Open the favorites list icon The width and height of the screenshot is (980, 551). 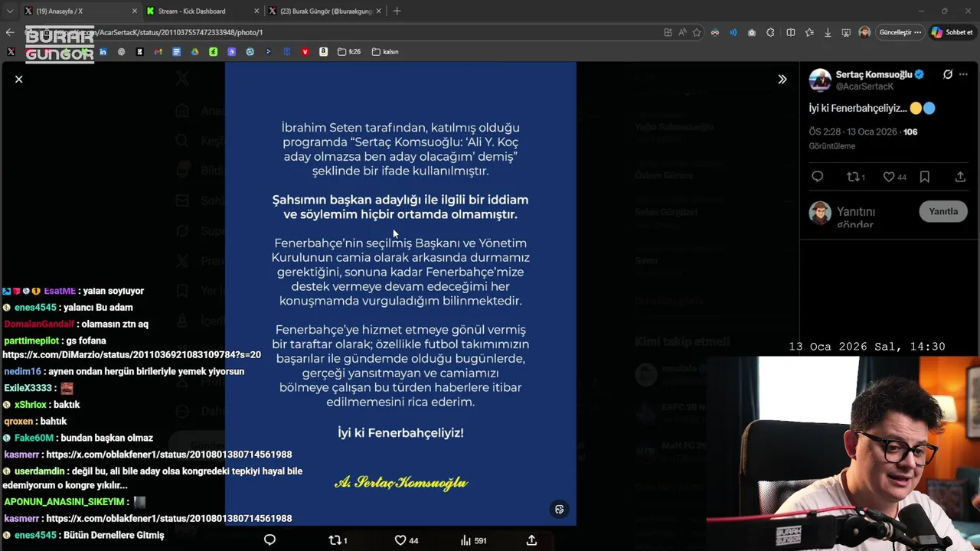click(x=809, y=32)
